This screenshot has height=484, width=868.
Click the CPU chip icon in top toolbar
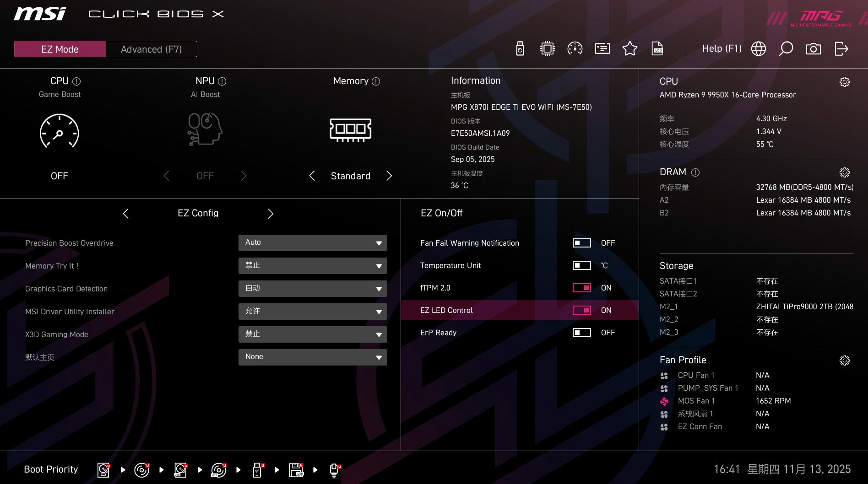click(x=547, y=48)
